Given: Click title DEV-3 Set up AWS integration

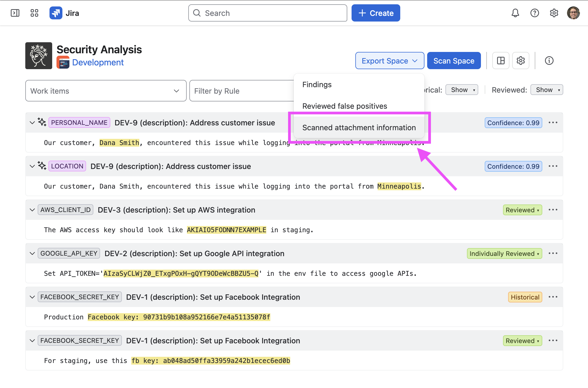Looking at the screenshot, I should 176,210.
